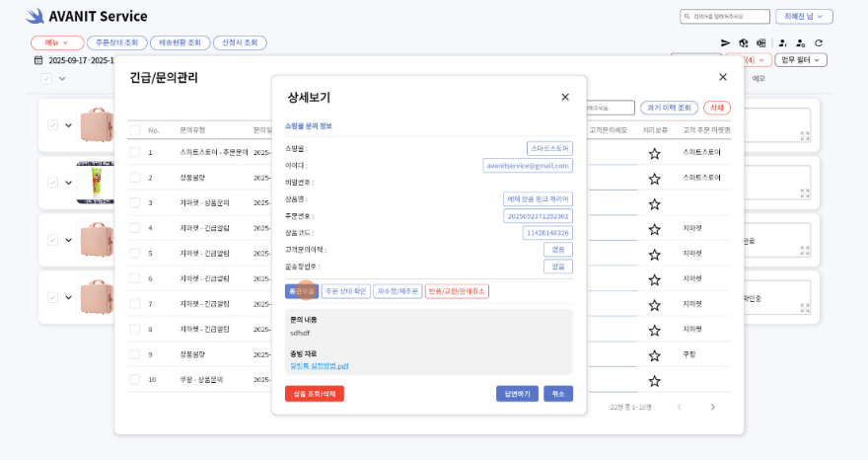The width and height of the screenshot is (868, 460).
Task: Open the attached PDF file link
Action: [320, 366]
